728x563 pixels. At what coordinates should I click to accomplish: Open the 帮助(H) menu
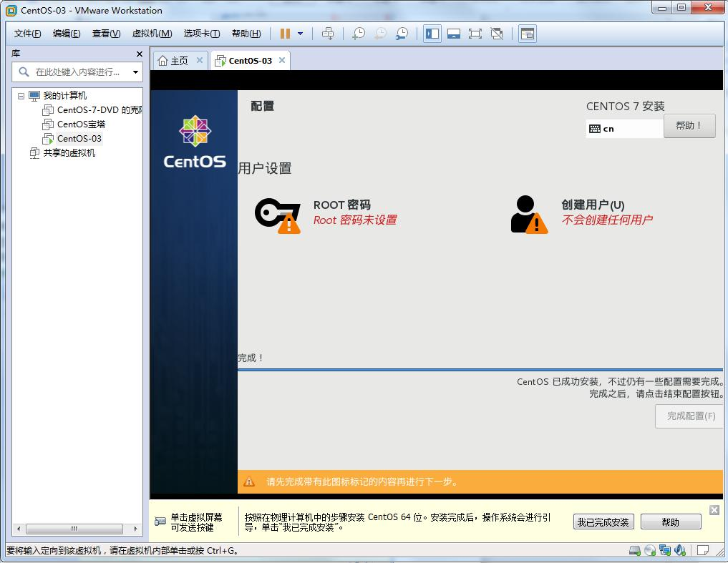(x=246, y=34)
